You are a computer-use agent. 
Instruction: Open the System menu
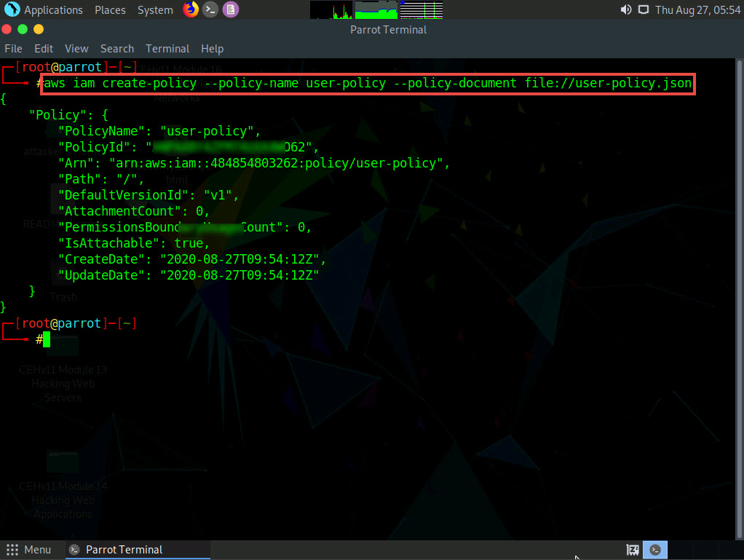tap(155, 10)
